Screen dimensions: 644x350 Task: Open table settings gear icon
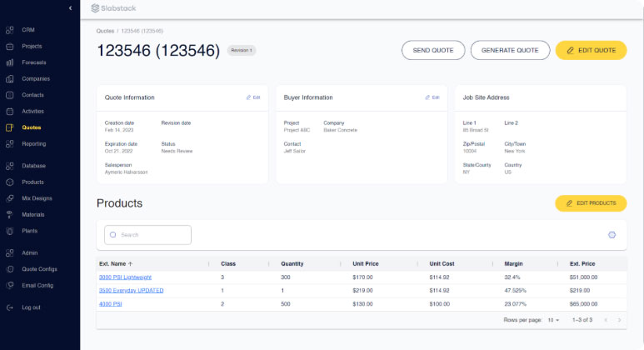pos(612,235)
